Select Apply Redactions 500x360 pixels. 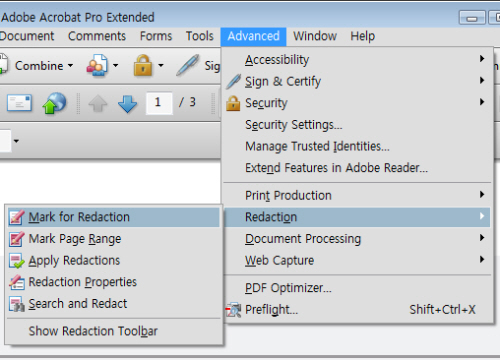(113, 261)
